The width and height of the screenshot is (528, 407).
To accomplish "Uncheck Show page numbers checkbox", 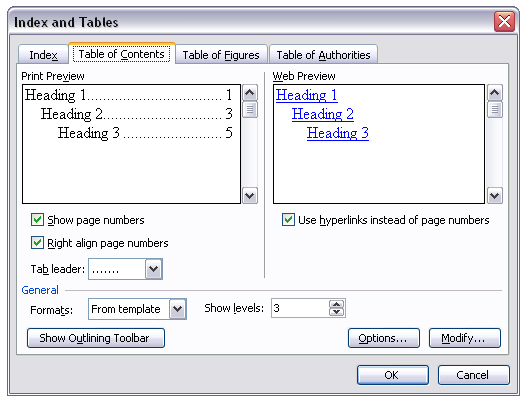I will pos(37,219).
